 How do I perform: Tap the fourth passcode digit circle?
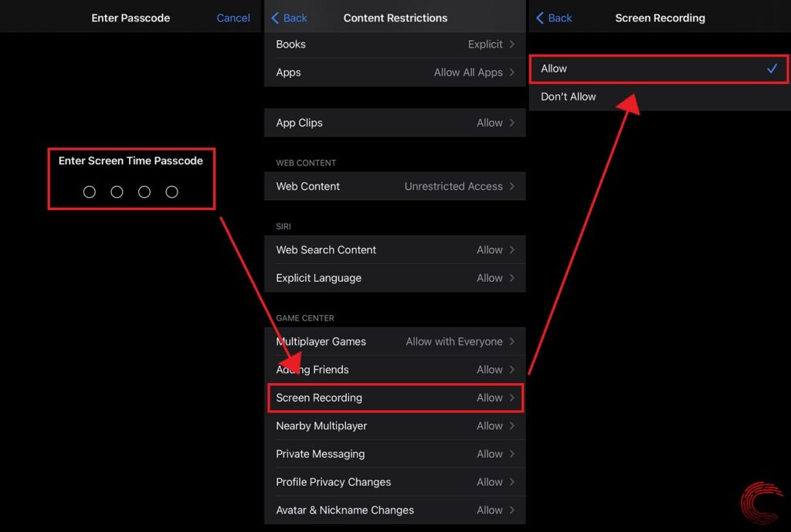pyautogui.click(x=172, y=192)
